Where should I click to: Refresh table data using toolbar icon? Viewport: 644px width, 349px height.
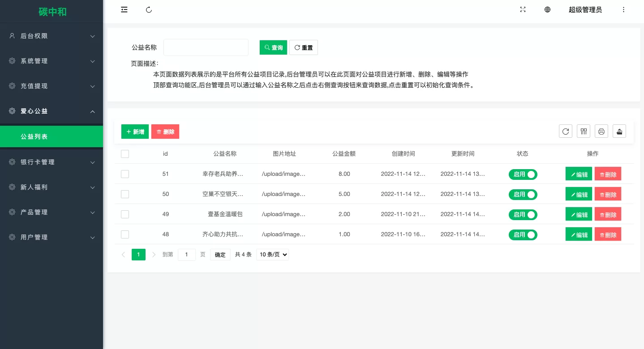[566, 131]
